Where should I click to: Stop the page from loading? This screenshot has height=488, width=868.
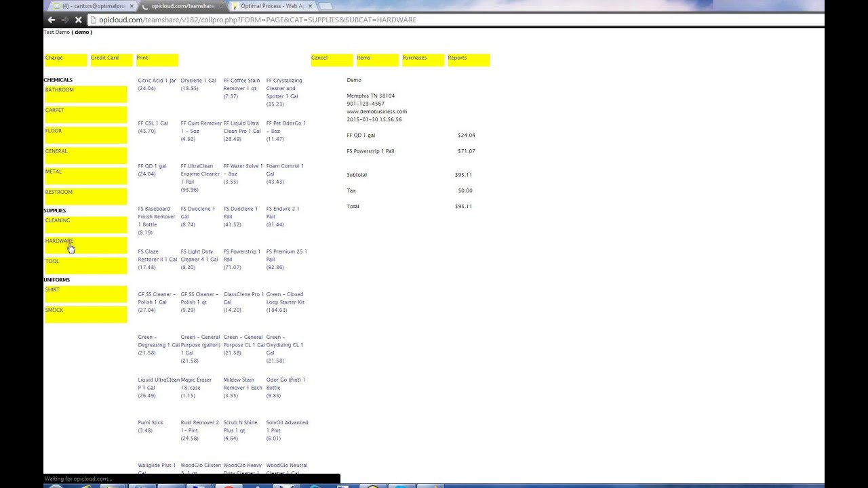78,20
